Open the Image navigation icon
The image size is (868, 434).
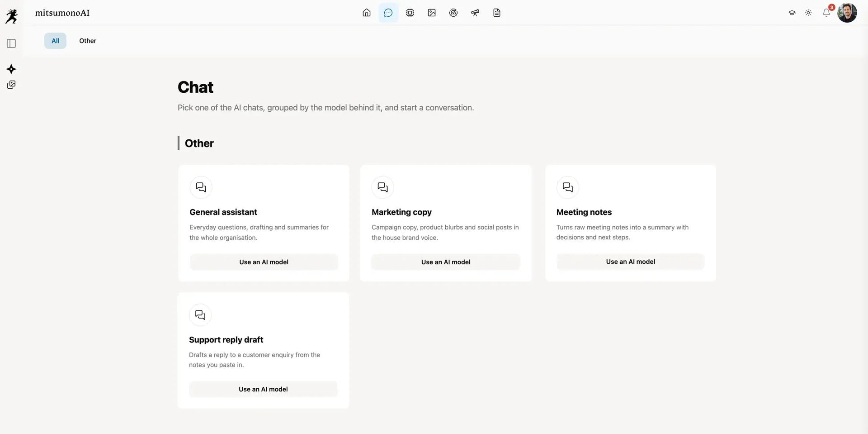coord(432,13)
